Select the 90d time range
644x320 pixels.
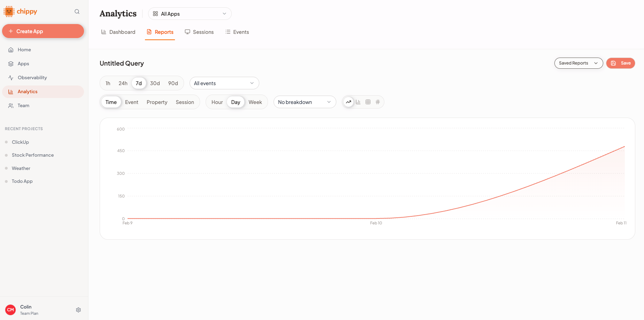click(173, 83)
